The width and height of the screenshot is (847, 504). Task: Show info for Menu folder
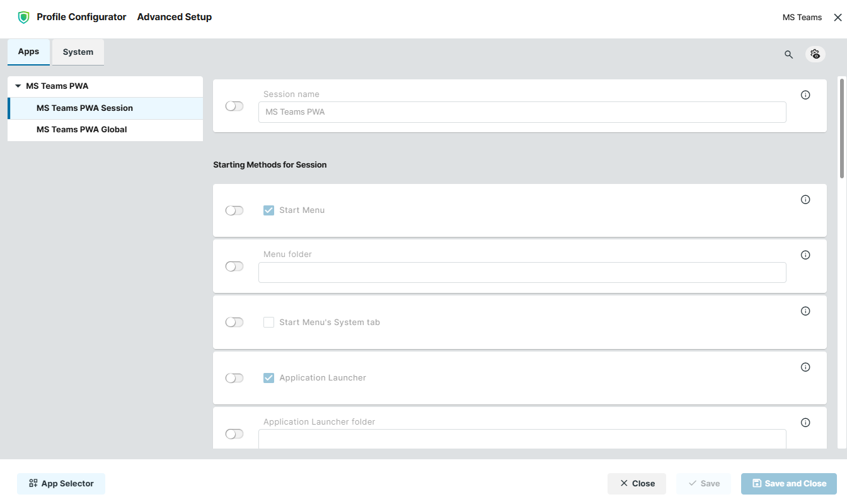click(805, 255)
